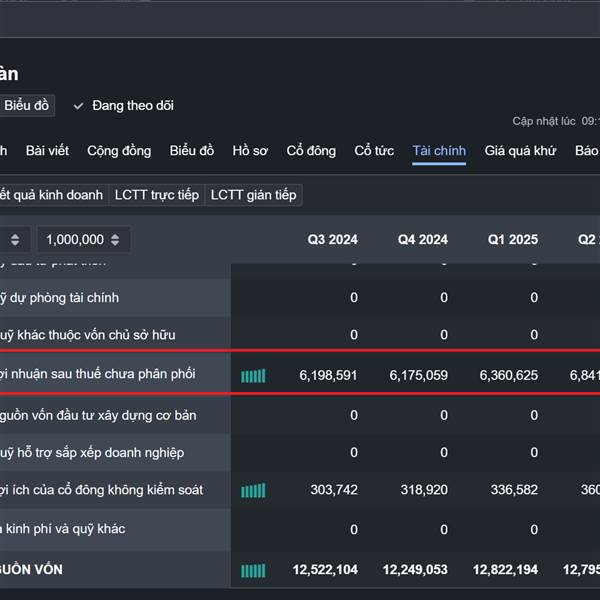Show the LCTT trực tiếp report

pyautogui.click(x=156, y=195)
